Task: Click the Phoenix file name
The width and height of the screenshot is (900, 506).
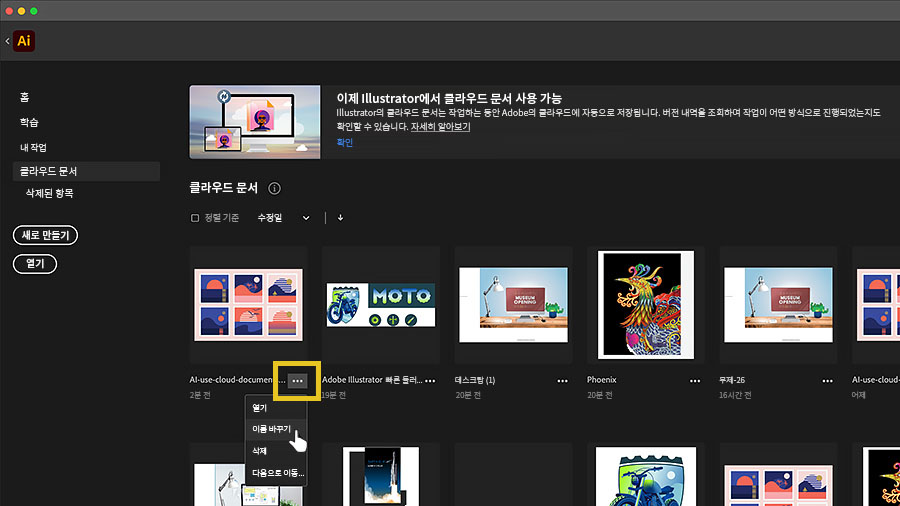Action: tap(602, 380)
